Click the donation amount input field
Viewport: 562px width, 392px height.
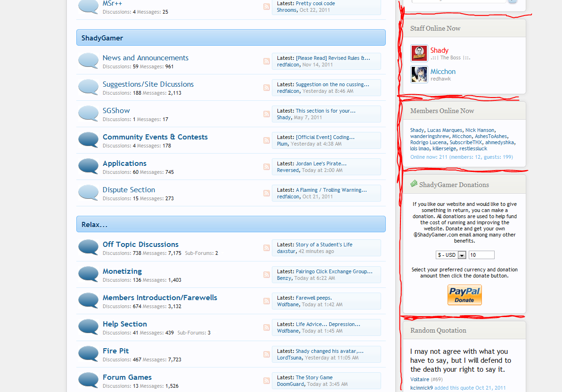tap(481, 255)
